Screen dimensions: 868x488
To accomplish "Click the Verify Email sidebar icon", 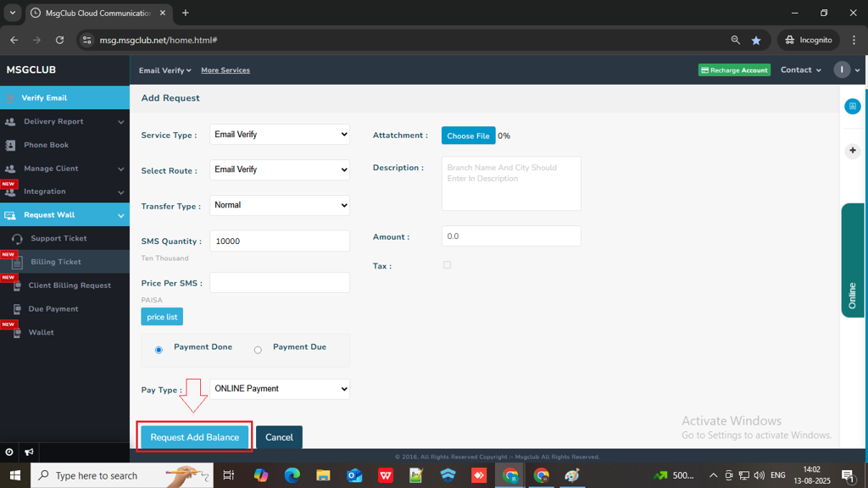I will (10, 98).
